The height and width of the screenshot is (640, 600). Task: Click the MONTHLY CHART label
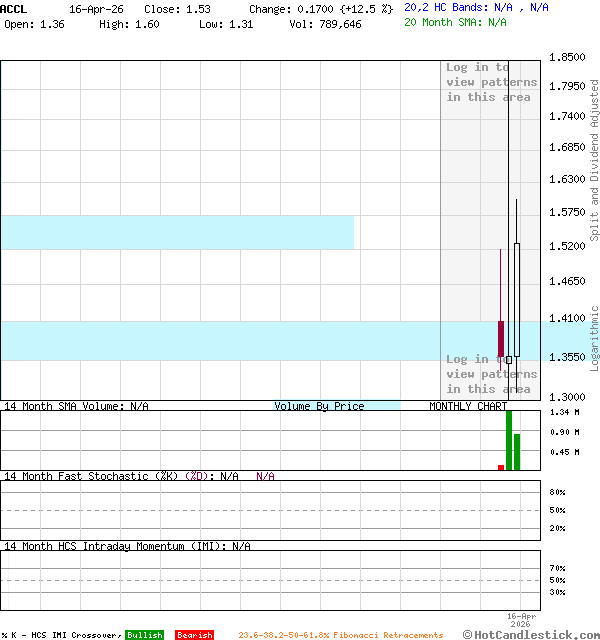coord(468,406)
